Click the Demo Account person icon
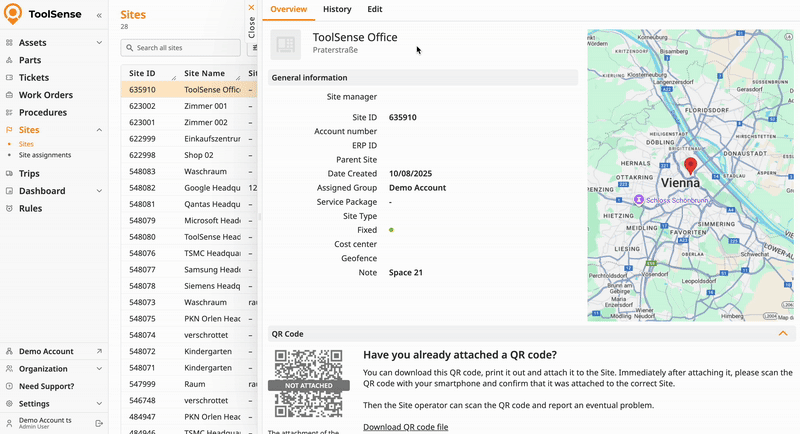This screenshot has width=800, height=434. coord(9,351)
